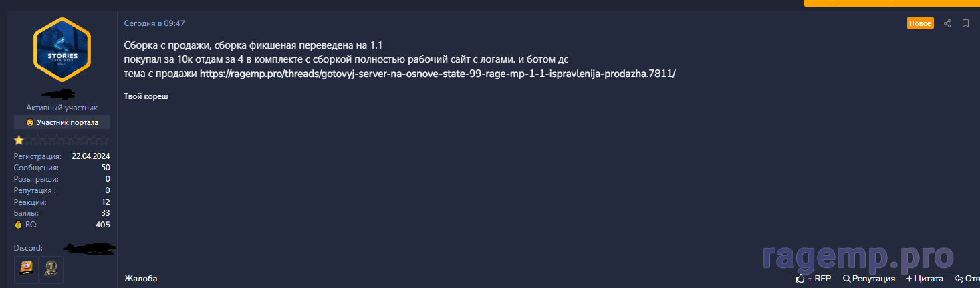Click the Сообщения count of 50
The width and height of the screenshot is (980, 288).
click(106, 168)
